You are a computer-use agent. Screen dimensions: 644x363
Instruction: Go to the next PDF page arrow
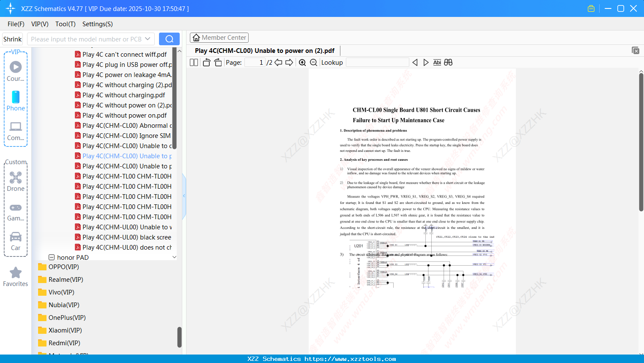(x=289, y=62)
